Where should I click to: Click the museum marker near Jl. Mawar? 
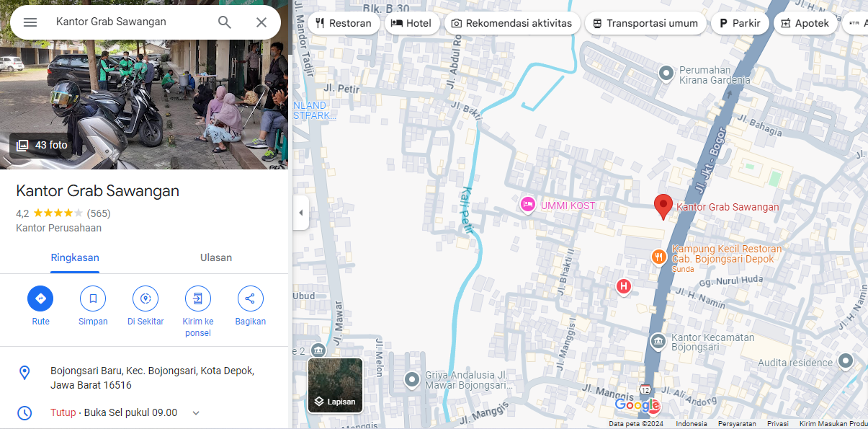[x=318, y=350]
